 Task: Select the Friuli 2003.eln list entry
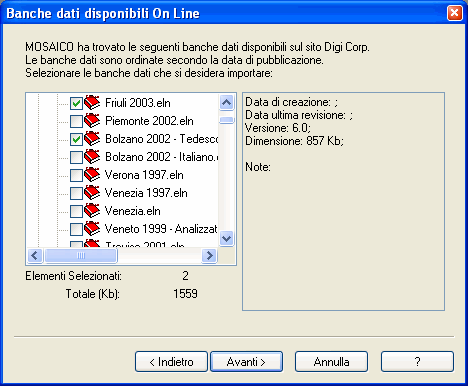pos(138,103)
